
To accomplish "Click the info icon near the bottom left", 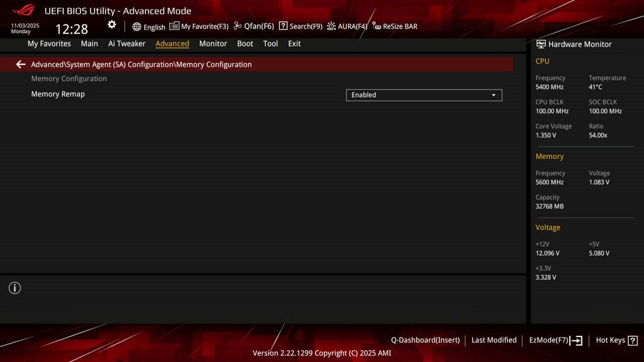I will pyautogui.click(x=15, y=288).
